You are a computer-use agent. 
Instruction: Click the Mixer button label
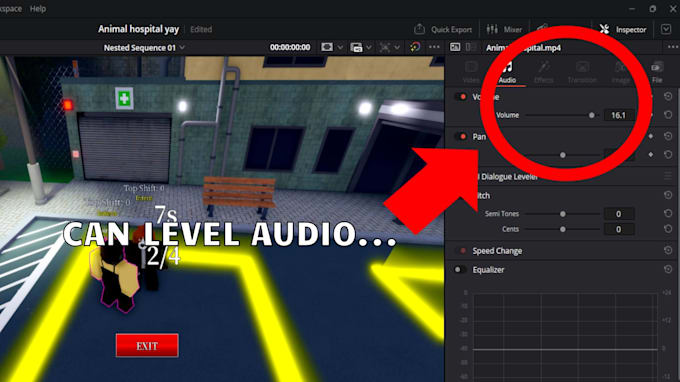coord(513,29)
